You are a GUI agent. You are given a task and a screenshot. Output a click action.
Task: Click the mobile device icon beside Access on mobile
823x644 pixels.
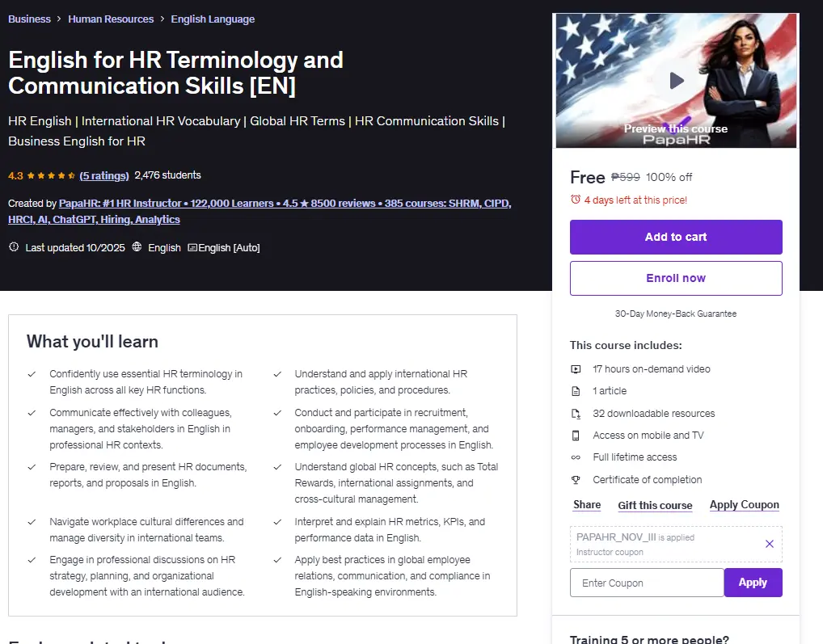[576, 436]
